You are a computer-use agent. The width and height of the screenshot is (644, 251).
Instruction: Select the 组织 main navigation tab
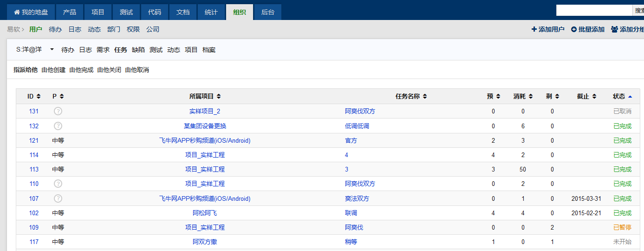pyautogui.click(x=240, y=12)
